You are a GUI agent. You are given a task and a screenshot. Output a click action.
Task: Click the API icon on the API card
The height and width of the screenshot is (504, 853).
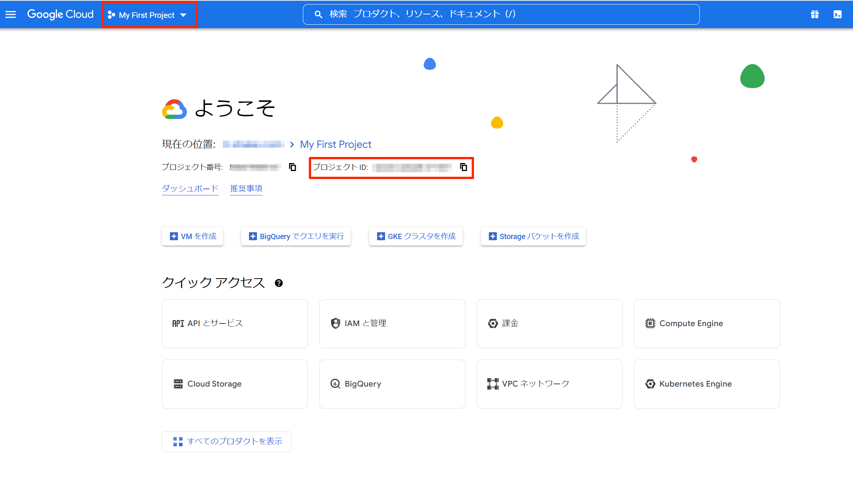pos(178,323)
